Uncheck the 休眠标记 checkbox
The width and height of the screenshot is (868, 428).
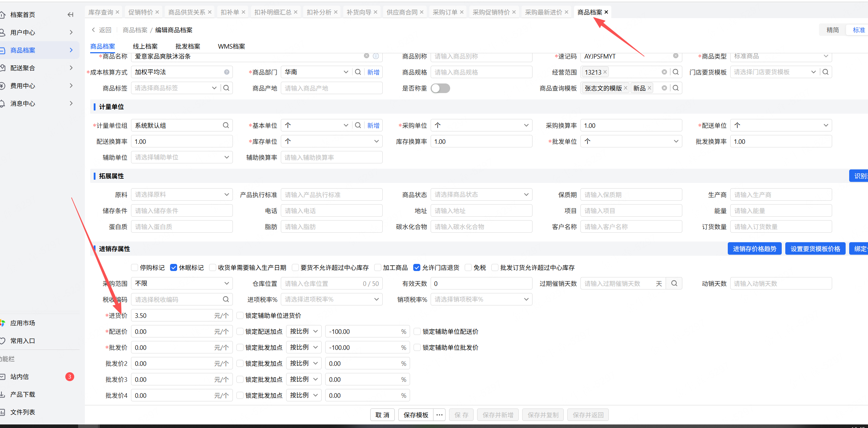[x=174, y=267]
